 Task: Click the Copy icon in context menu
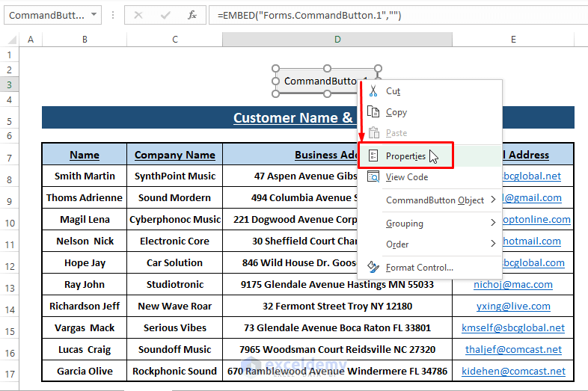[373, 112]
